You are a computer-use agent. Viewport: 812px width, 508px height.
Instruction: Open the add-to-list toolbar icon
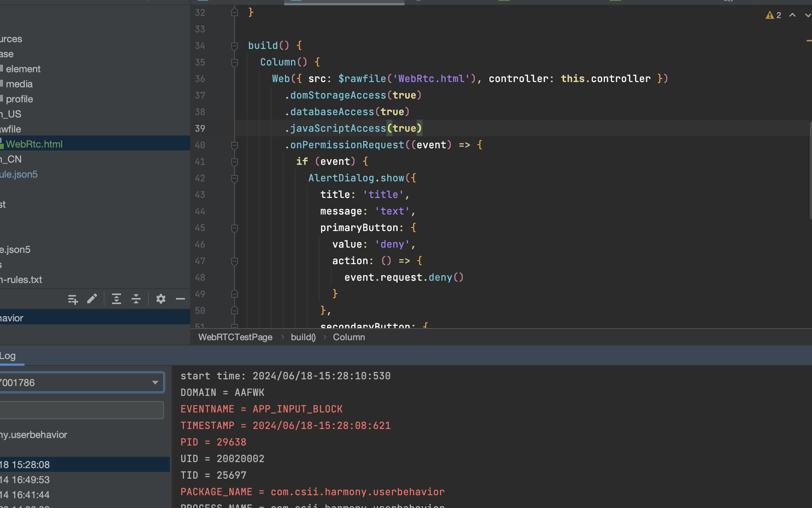[x=73, y=299]
